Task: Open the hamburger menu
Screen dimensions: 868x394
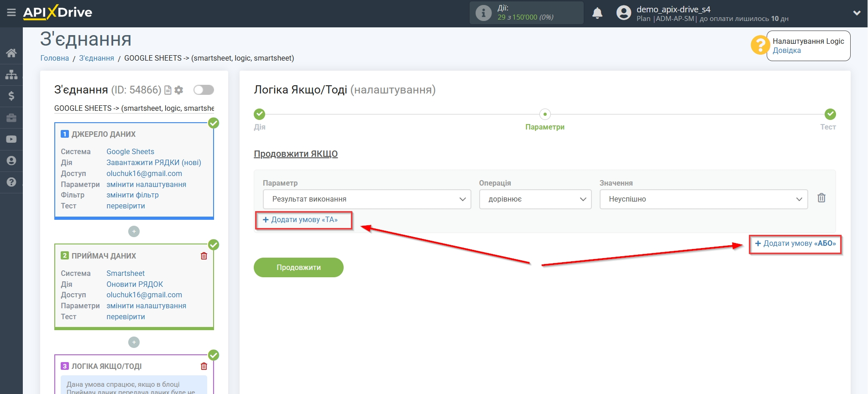Action: pos(11,13)
